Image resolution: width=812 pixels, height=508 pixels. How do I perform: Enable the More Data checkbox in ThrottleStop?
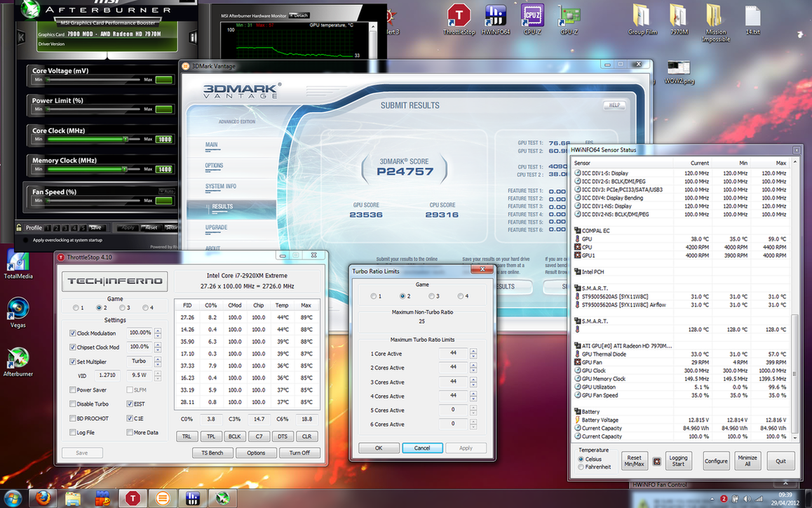click(130, 432)
